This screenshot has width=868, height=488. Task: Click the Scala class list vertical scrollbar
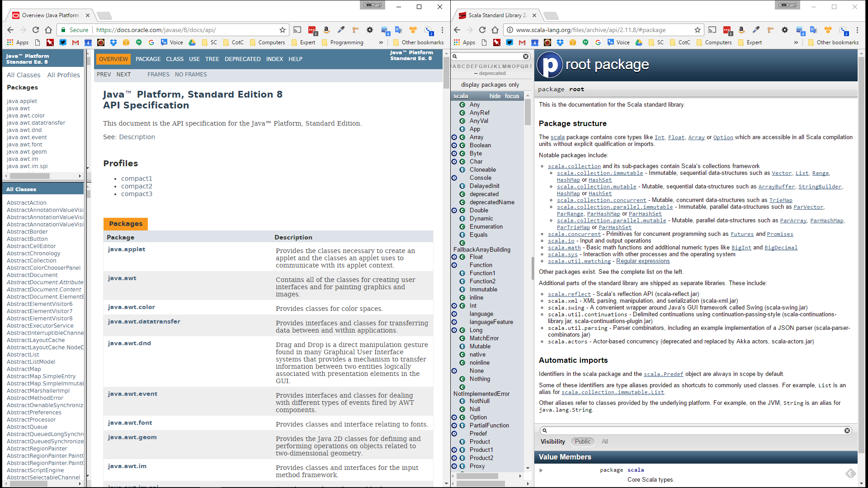click(x=528, y=112)
